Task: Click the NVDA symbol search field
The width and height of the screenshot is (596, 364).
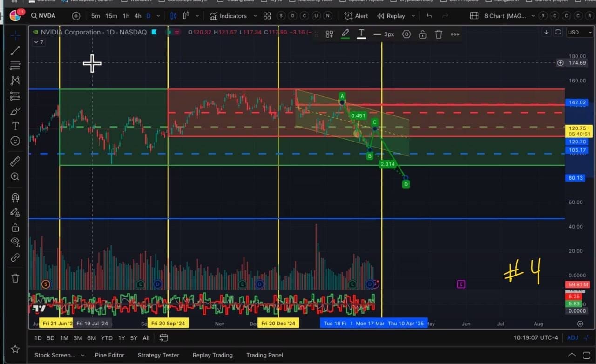Action: coord(43,16)
